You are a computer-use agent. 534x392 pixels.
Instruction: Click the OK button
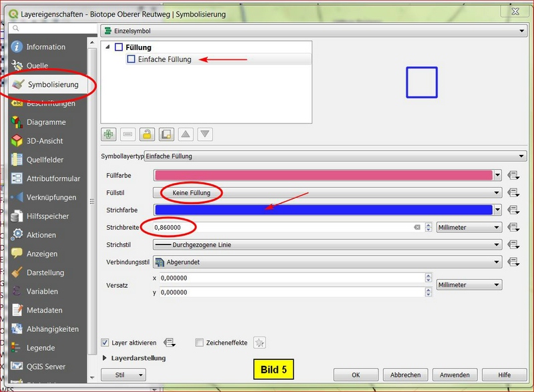(356, 375)
